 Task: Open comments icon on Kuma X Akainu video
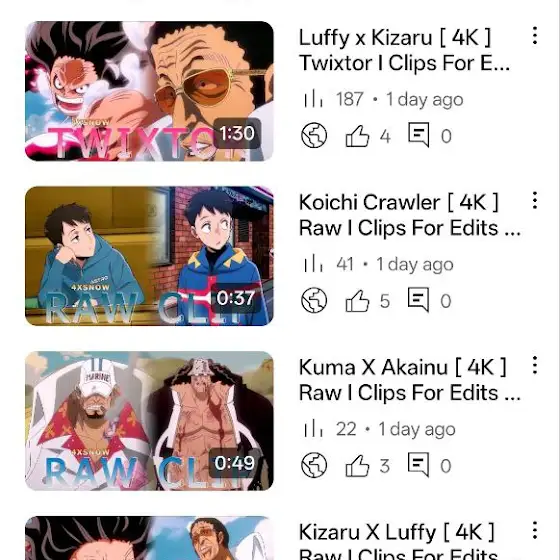tap(419, 464)
